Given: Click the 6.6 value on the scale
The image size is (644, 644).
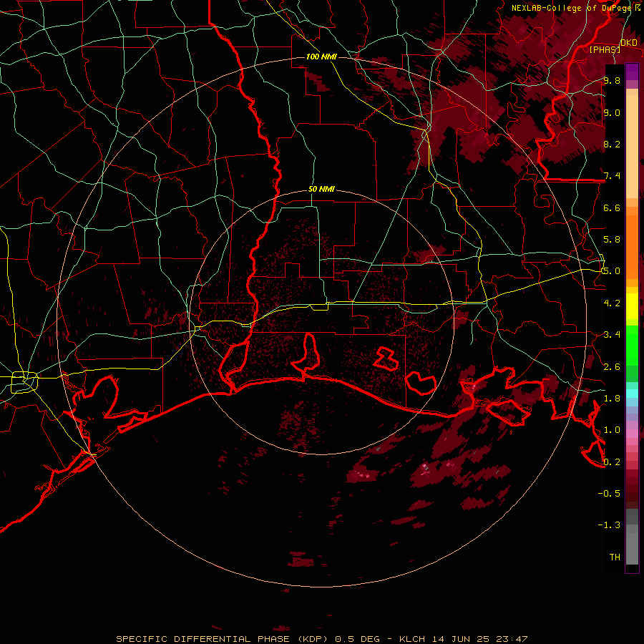Looking at the screenshot, I should tap(612, 208).
